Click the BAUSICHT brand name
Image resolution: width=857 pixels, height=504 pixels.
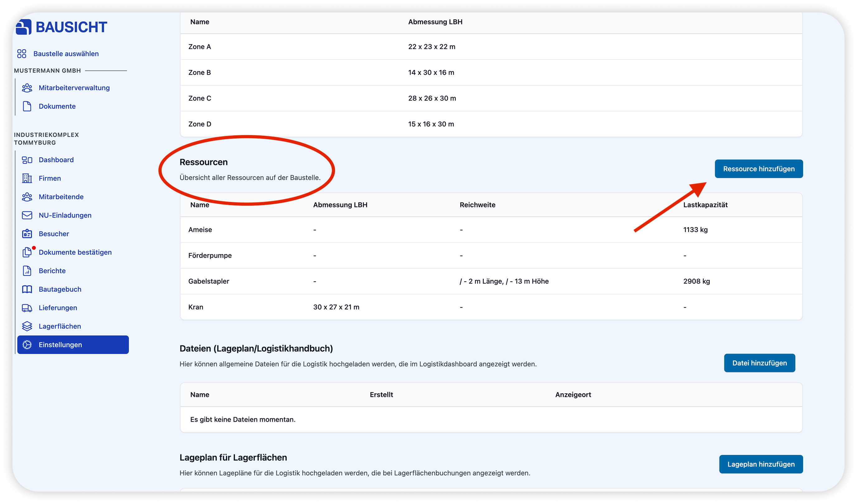tap(71, 27)
